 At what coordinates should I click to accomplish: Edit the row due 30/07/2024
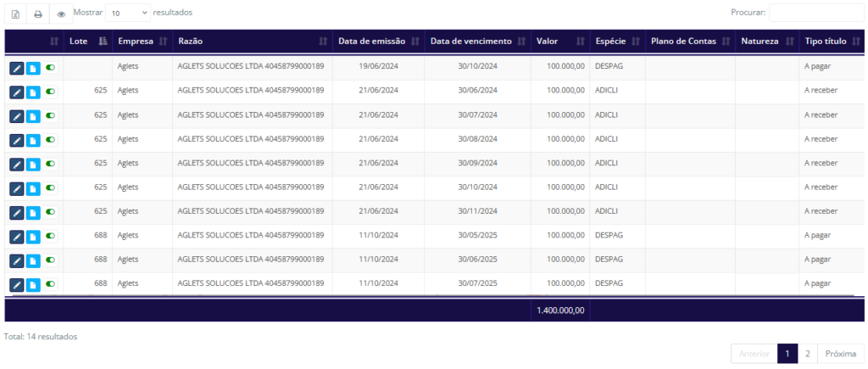[x=17, y=116]
